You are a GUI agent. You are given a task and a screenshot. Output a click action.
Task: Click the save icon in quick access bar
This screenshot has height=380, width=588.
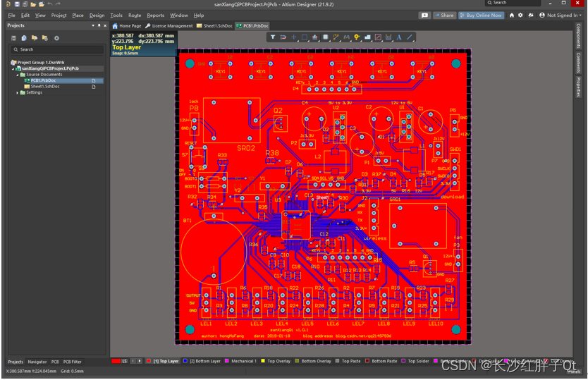17,4
